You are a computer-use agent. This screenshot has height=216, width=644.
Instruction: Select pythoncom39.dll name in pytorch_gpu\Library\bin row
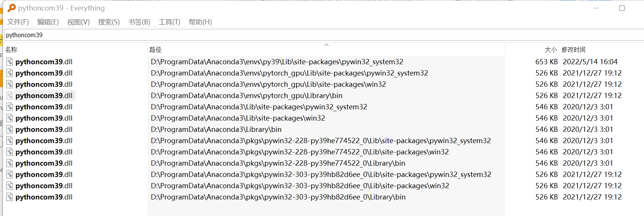coord(44,95)
